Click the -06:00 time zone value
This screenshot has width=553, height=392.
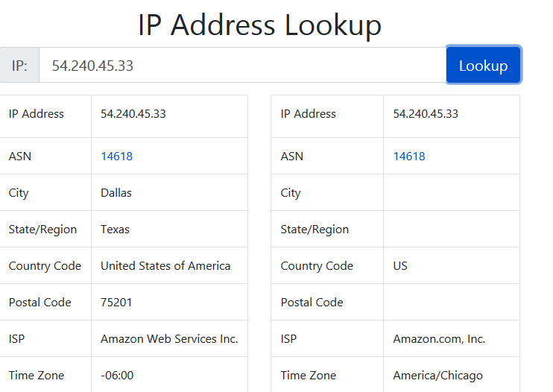(118, 376)
